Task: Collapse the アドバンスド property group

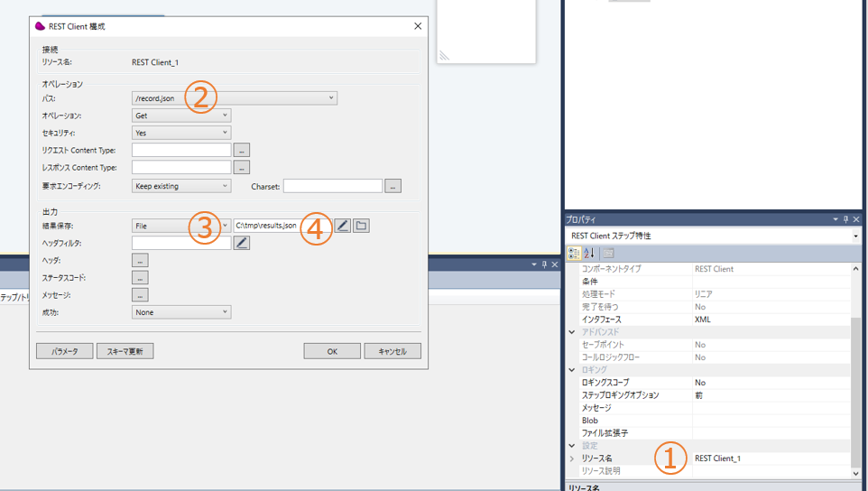Action: click(x=572, y=332)
